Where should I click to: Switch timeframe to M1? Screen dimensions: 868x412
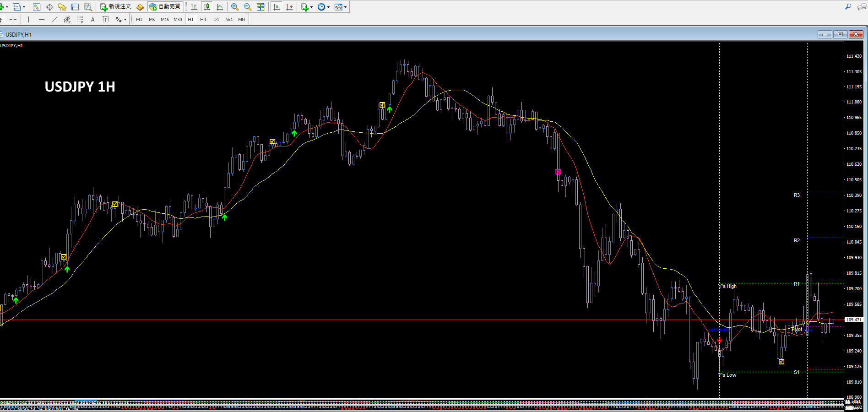tap(139, 19)
